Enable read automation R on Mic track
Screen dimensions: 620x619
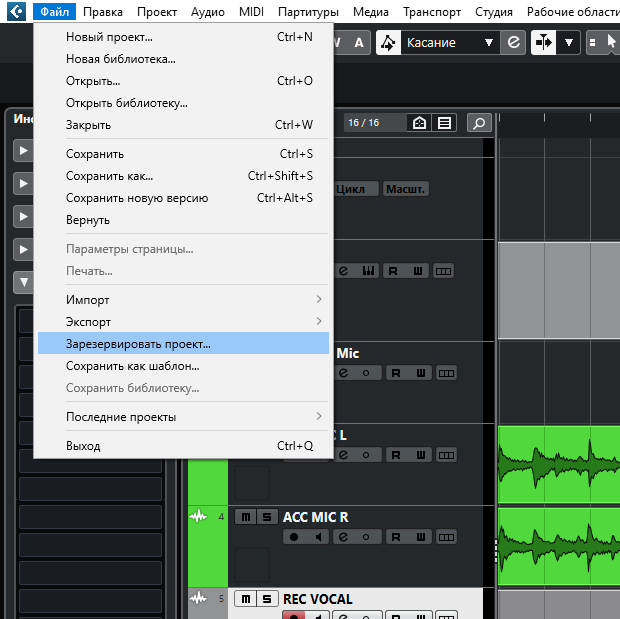(x=396, y=373)
